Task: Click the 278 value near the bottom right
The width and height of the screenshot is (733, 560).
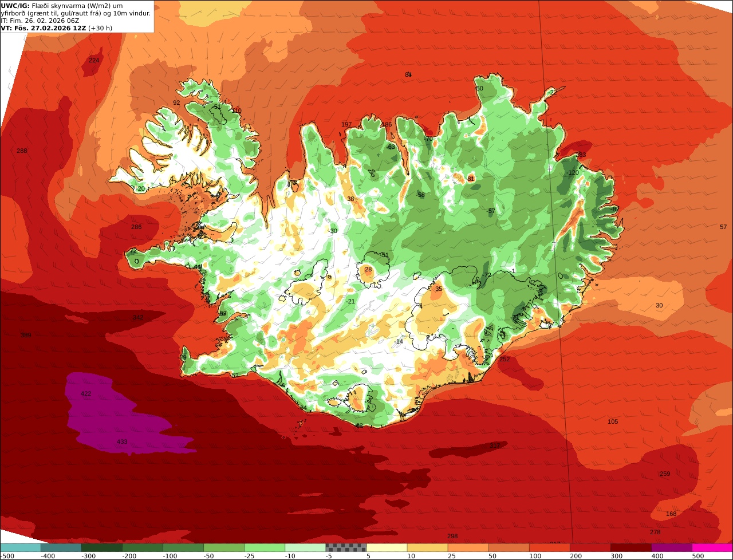Action: (655, 533)
